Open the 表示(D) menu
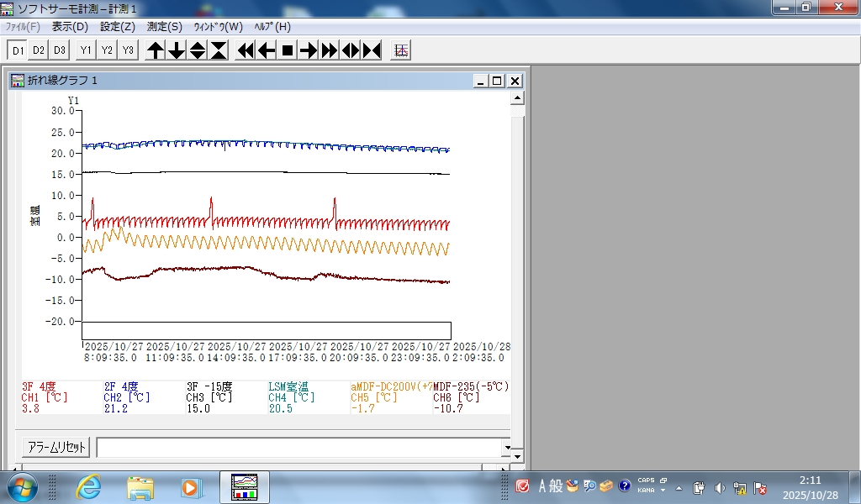The image size is (861, 504). click(70, 27)
